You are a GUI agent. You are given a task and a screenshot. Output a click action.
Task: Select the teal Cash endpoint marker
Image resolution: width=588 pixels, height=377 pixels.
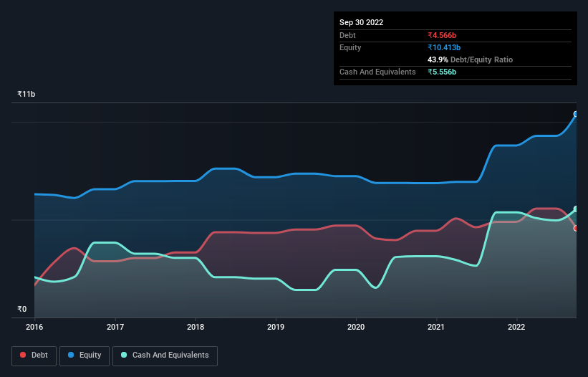pyautogui.click(x=576, y=209)
